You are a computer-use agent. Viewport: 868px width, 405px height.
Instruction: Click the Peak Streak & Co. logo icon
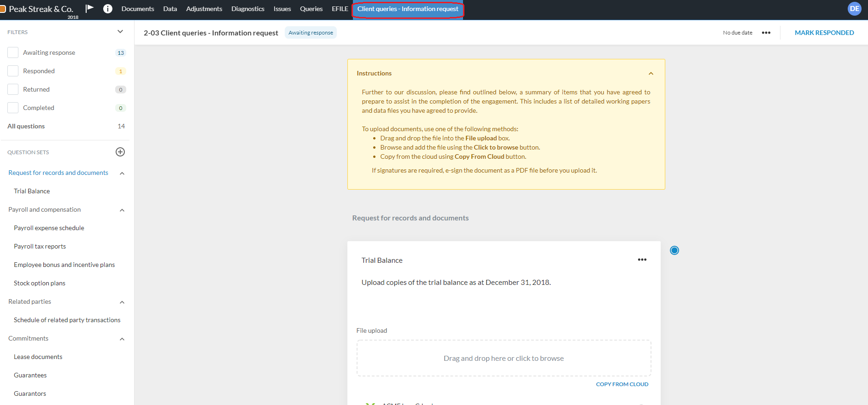[3, 9]
